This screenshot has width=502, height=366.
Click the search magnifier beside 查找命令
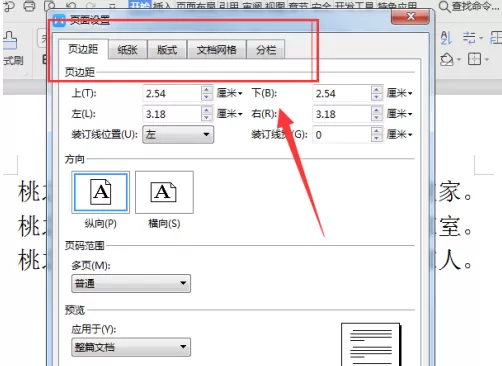(x=444, y=6)
